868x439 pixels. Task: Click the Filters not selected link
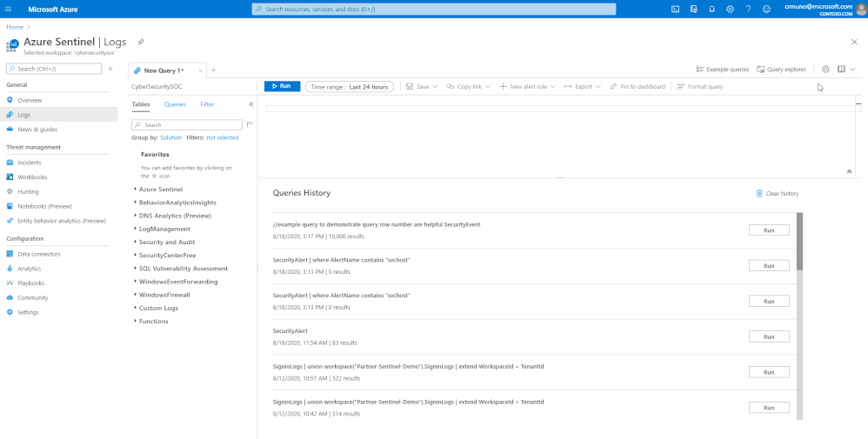223,138
